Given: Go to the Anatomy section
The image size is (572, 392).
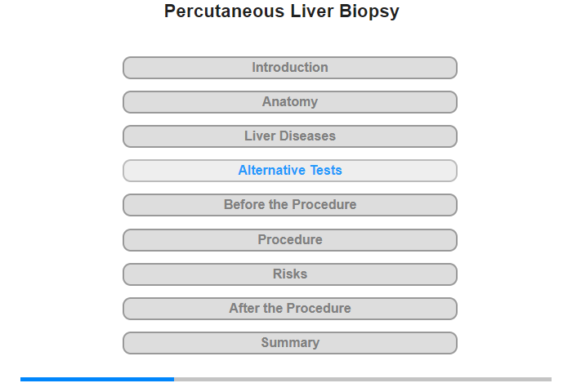Looking at the screenshot, I should click(290, 102).
